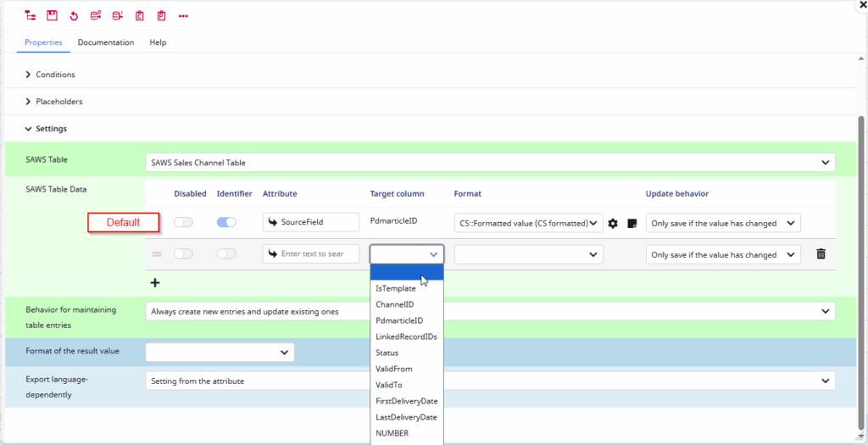
Task: Collapse the Settings section
Action: pyautogui.click(x=46, y=128)
